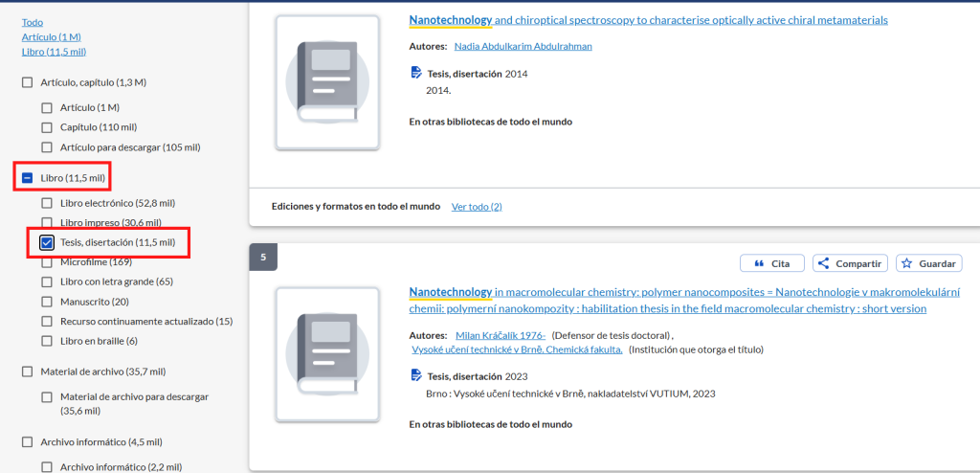Check Material de archivo para descargar (35,6 mil)
The image size is (980, 473).
47,396
